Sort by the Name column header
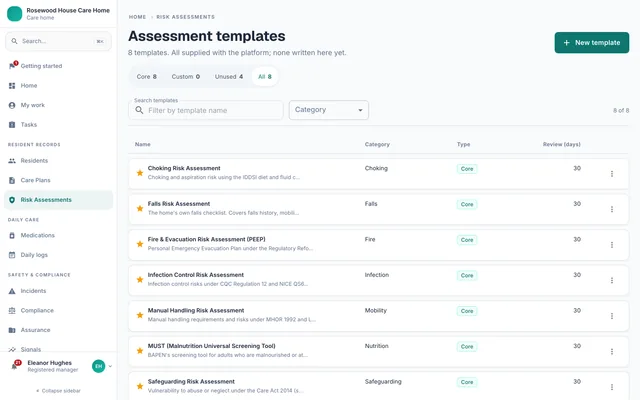 coord(142,144)
